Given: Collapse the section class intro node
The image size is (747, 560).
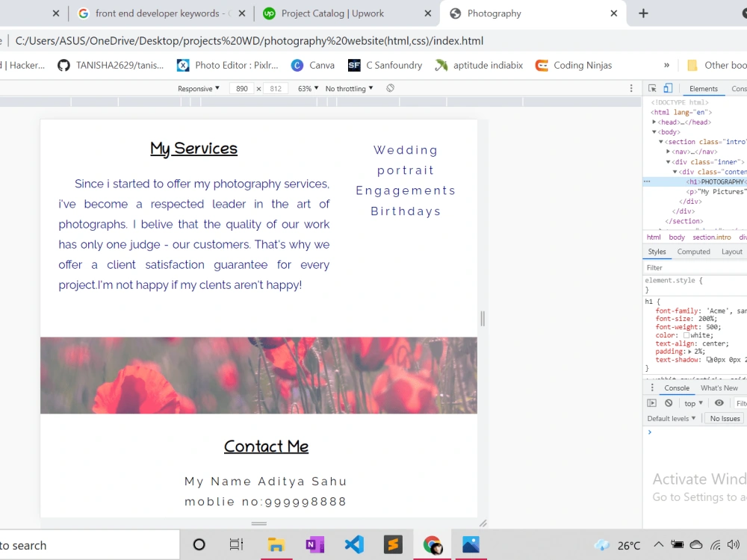Looking at the screenshot, I should (x=661, y=142).
